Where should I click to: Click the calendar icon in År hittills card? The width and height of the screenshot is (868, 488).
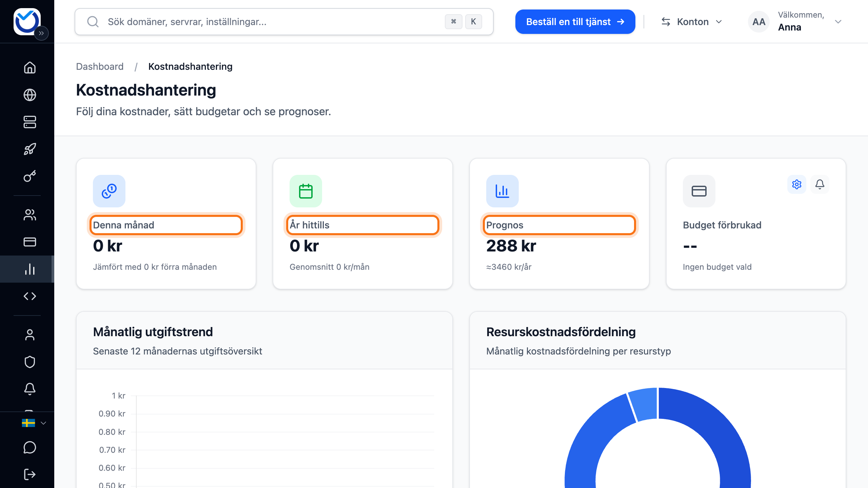point(306,191)
